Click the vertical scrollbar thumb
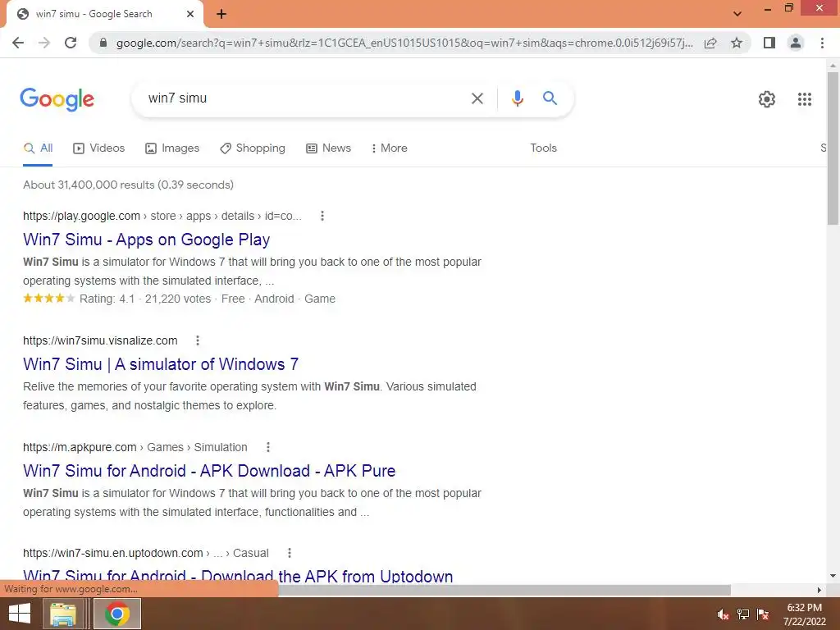This screenshot has height=630, width=840. pyautogui.click(x=833, y=148)
